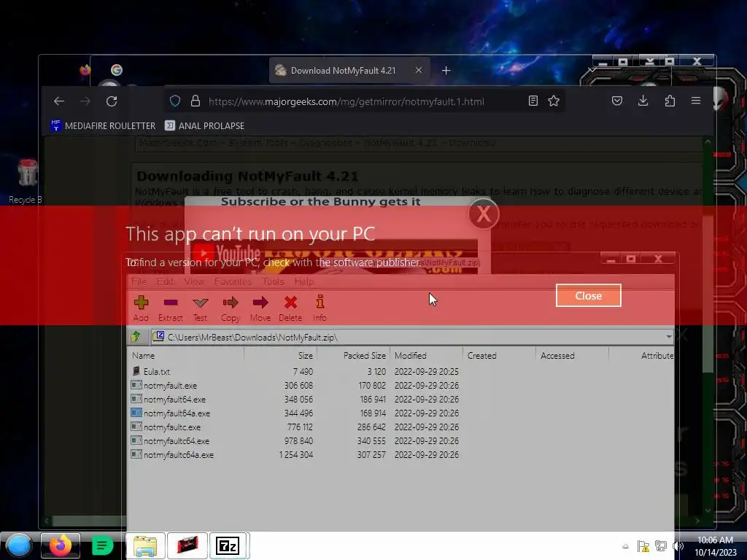Click the volume speaker tray icon
This screenshot has height=560, width=747.
[x=678, y=546]
